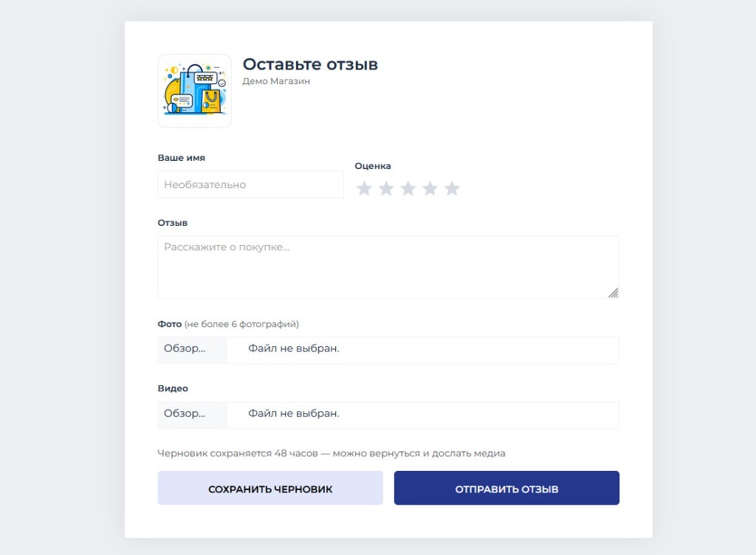Viewport: 756px width, 555px height.
Task: Focus the Ваше имя input field
Action: [251, 185]
